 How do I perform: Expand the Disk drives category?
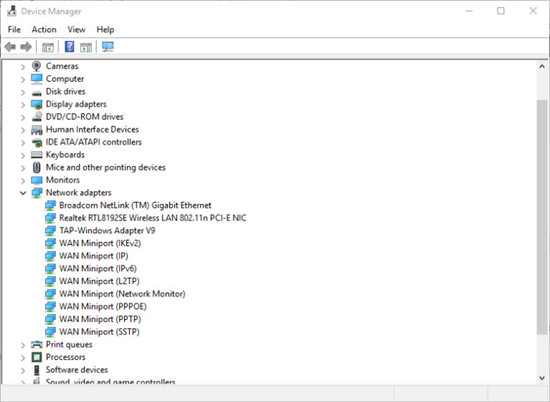[23, 92]
